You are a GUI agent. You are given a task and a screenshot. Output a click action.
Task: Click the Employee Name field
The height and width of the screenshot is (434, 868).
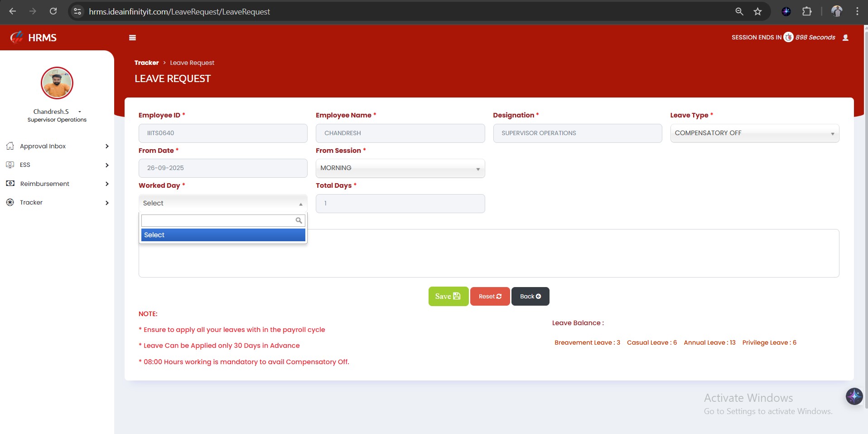coord(400,133)
